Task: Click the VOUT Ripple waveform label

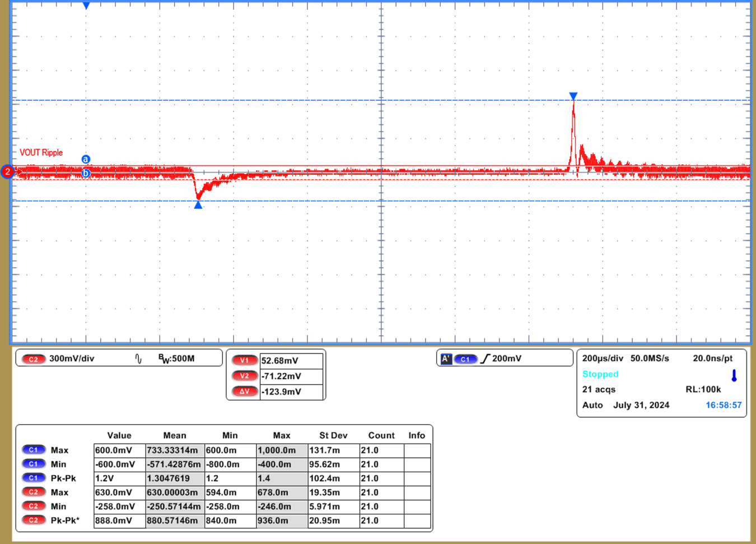Action: click(41, 152)
